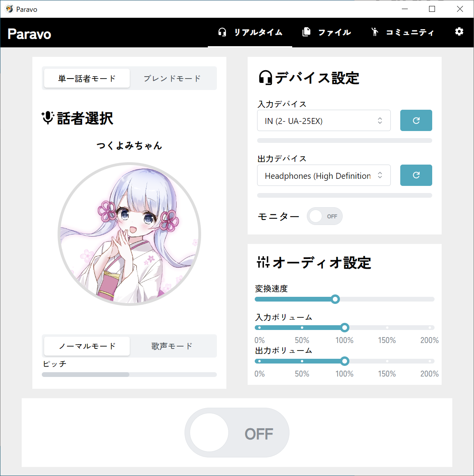
Task: Turn on the main conversion OFF switch
Action: [237, 433]
